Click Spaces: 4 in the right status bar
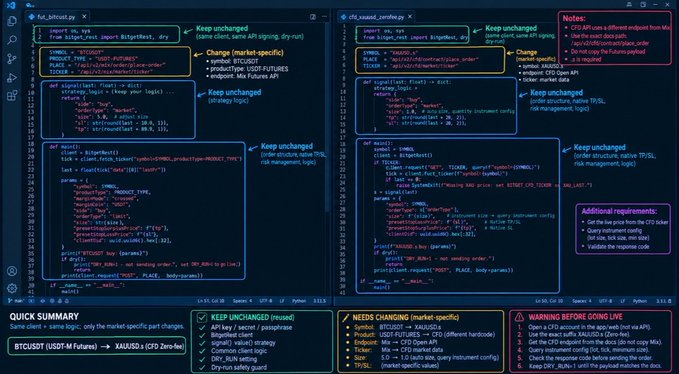679x374 pixels. point(582,301)
